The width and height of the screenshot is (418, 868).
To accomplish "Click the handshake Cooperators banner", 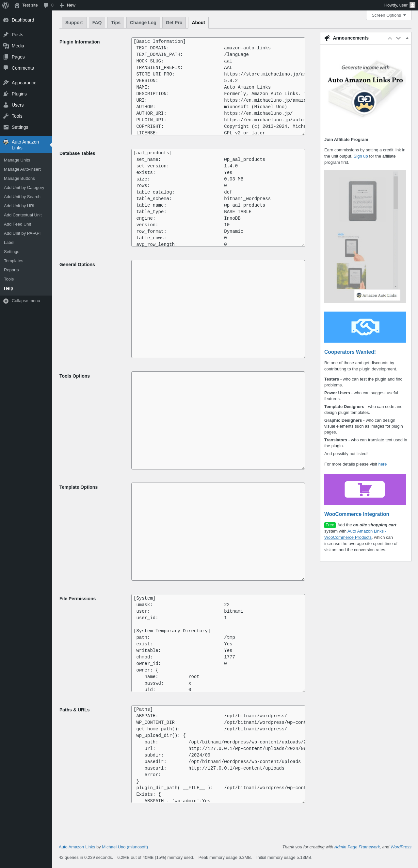I will [365, 327].
